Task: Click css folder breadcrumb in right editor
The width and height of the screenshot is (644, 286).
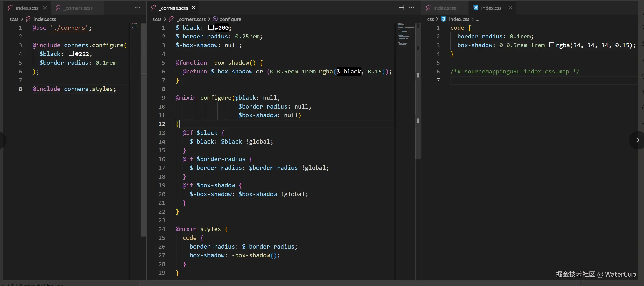Action: [430, 19]
